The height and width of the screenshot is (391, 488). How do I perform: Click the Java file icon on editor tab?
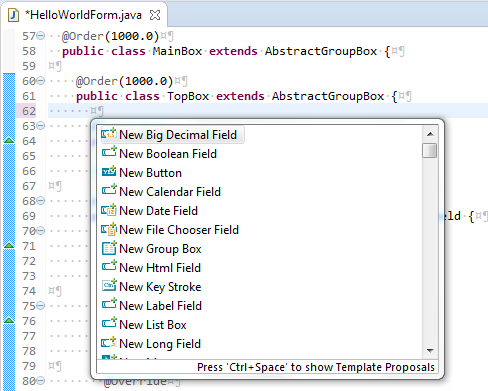click(13, 15)
